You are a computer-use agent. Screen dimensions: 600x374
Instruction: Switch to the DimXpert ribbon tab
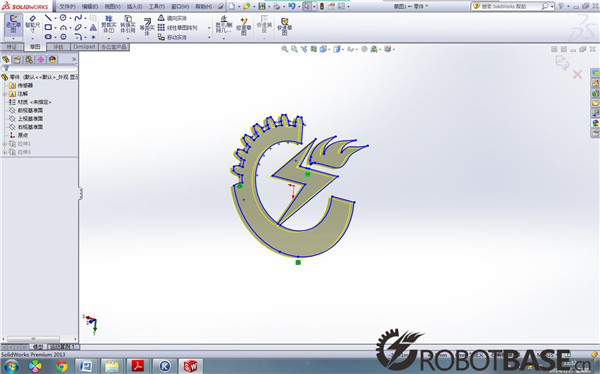(85, 47)
